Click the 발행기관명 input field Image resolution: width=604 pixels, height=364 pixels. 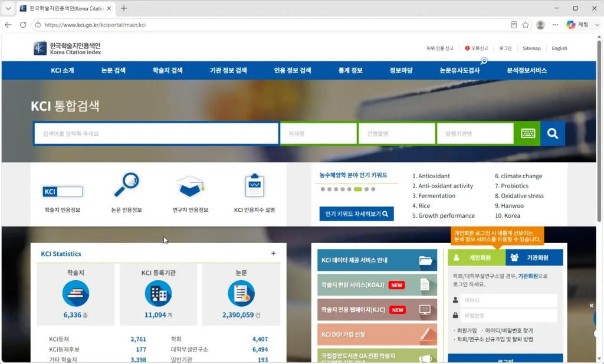[x=475, y=133]
